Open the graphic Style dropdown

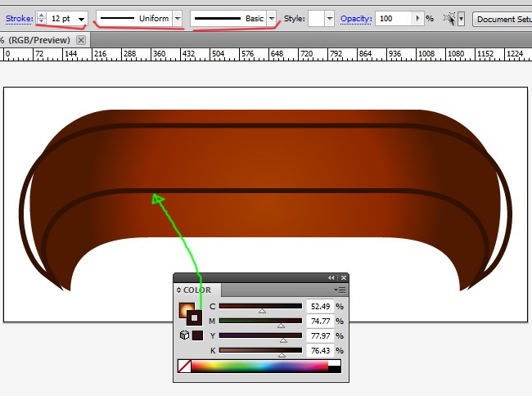[330, 18]
